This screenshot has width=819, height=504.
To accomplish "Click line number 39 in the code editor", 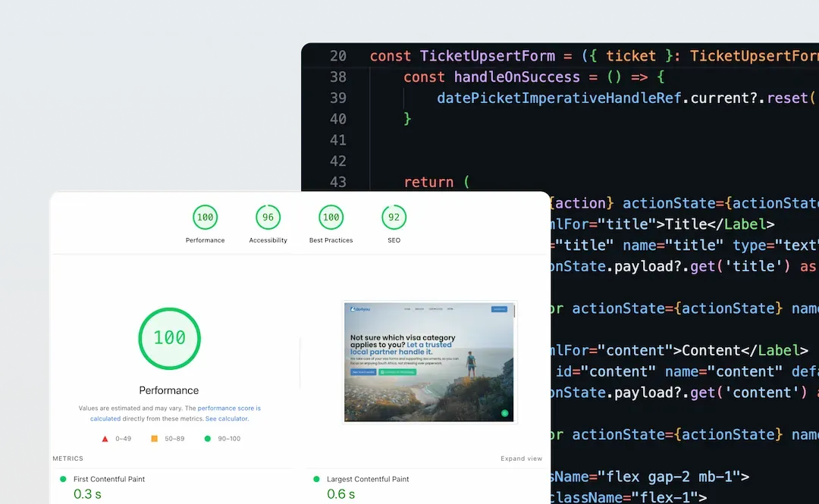I will pyautogui.click(x=338, y=98).
